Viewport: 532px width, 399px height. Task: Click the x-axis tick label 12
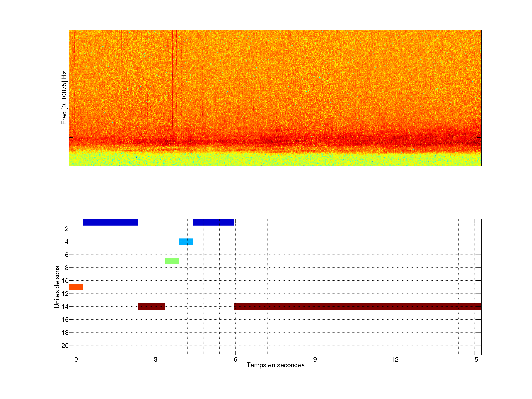coord(395,359)
